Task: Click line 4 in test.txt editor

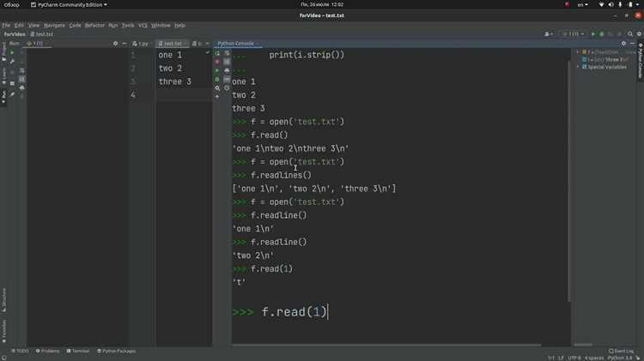Action: 184,95
